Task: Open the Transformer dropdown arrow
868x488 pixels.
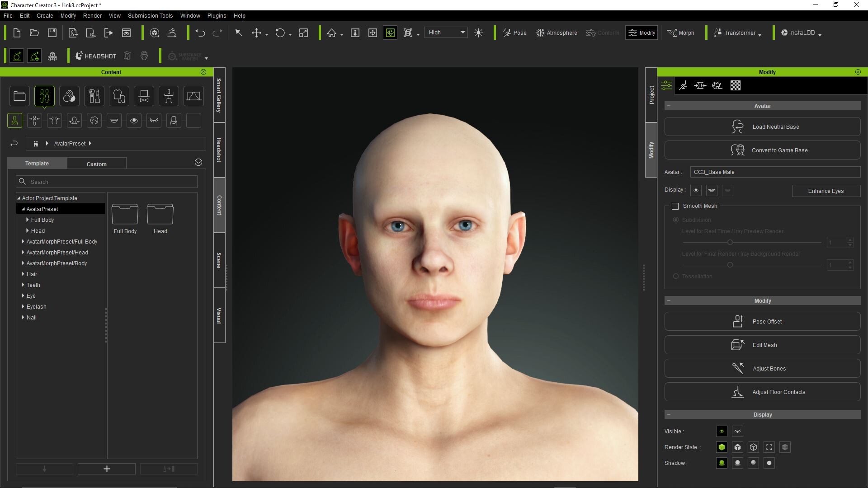Action: [x=760, y=35]
